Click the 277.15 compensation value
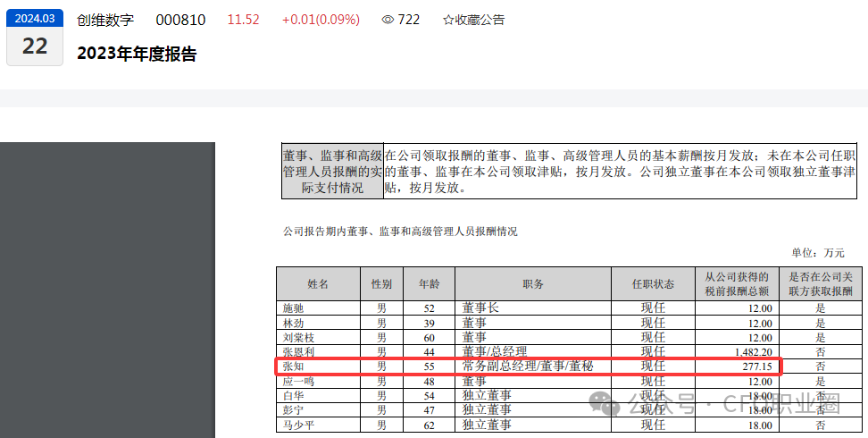This screenshot has width=868, height=438. click(x=758, y=366)
